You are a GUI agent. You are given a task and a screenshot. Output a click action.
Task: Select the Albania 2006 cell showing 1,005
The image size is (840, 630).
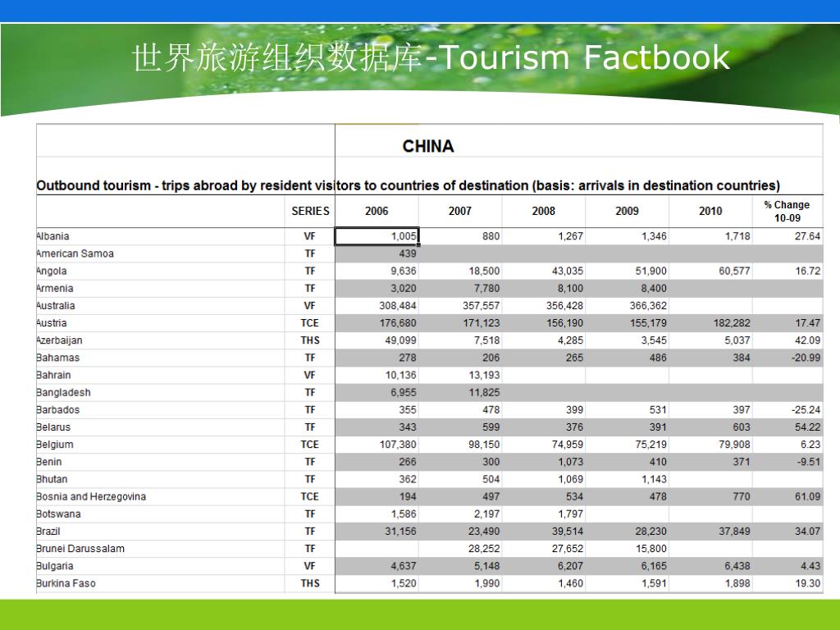coord(377,236)
